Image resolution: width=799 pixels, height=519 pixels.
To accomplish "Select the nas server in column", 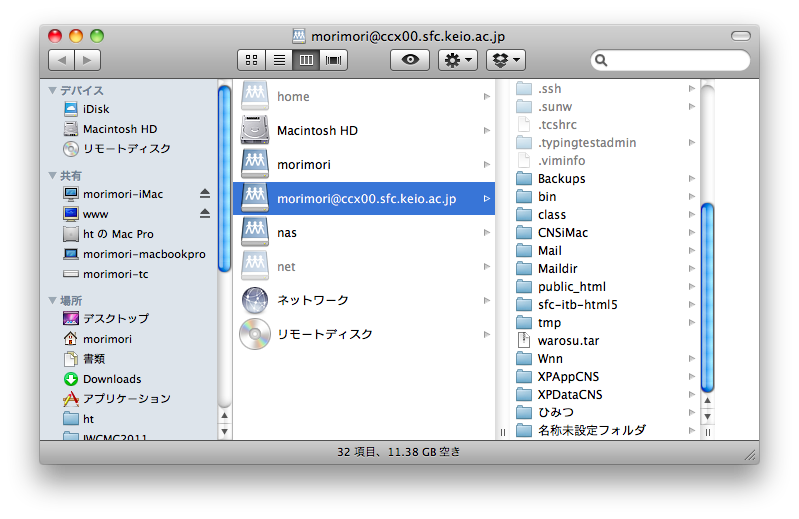I will click(286, 232).
